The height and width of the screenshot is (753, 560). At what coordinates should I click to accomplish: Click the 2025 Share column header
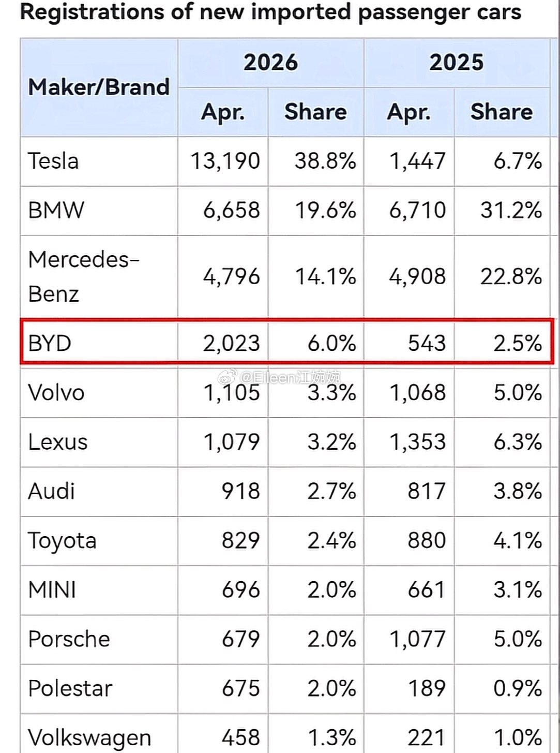tap(501, 112)
